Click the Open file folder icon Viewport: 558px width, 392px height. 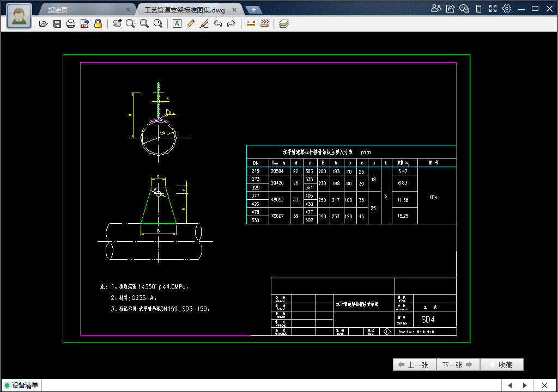44,23
